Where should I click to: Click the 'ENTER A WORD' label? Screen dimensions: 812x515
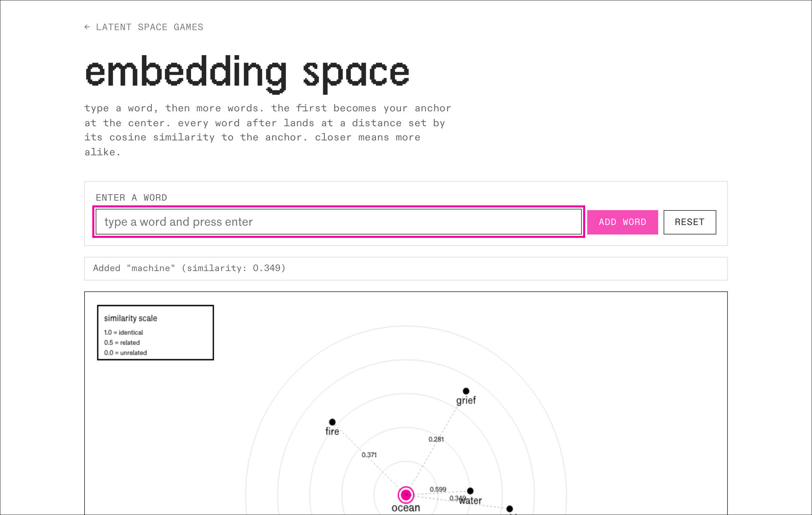tap(132, 198)
